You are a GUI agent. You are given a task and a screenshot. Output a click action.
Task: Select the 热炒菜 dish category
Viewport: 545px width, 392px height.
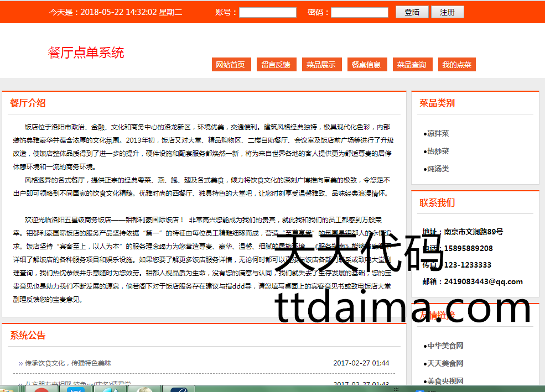pos(437,151)
